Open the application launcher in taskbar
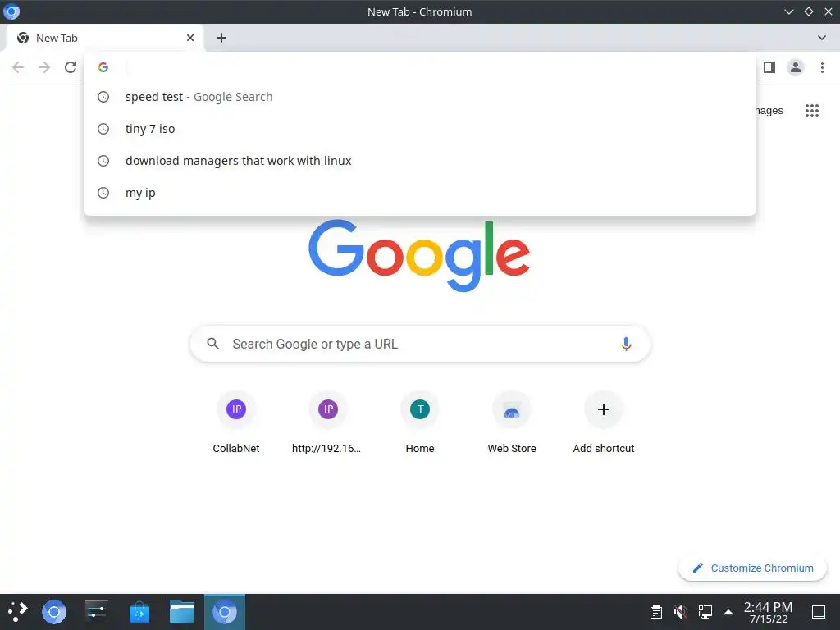Image resolution: width=840 pixels, height=630 pixels. point(17,612)
